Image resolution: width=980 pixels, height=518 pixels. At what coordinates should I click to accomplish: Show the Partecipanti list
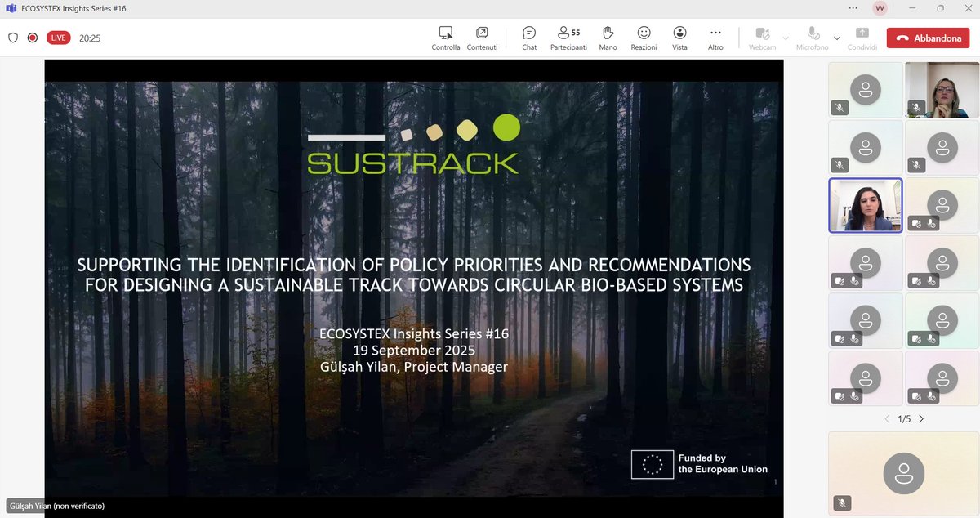click(568, 38)
